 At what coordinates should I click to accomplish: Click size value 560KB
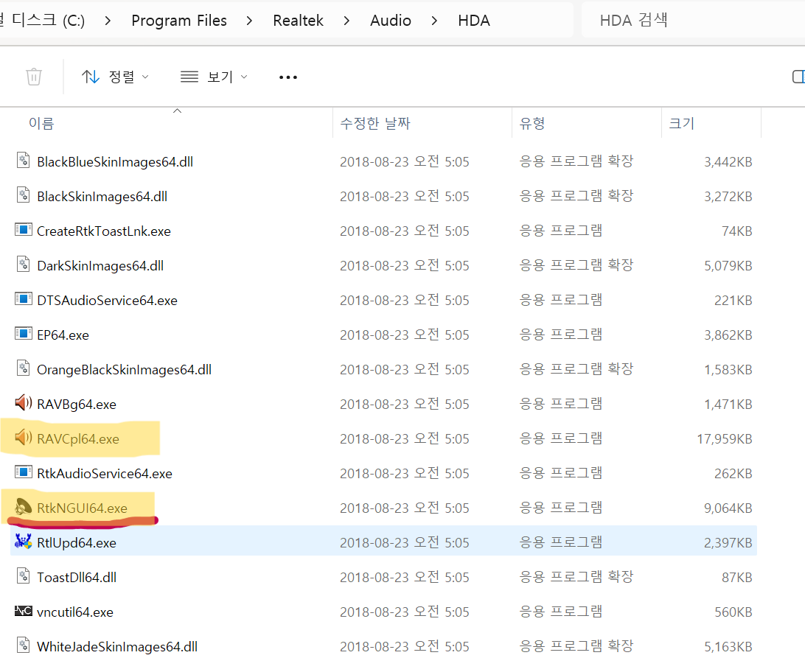[x=733, y=612]
